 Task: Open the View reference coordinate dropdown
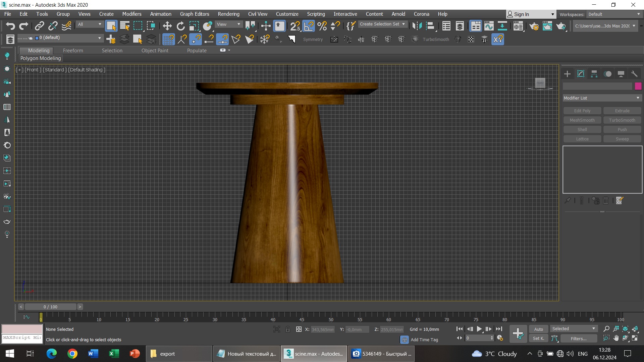[x=229, y=24]
